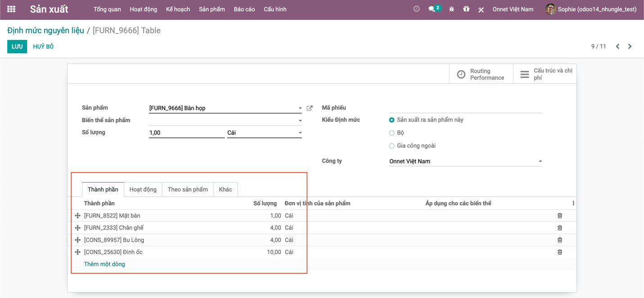Select the 'Bộ' BoM type
Image resolution: width=644 pixels, height=298 pixels.
pyautogui.click(x=392, y=133)
